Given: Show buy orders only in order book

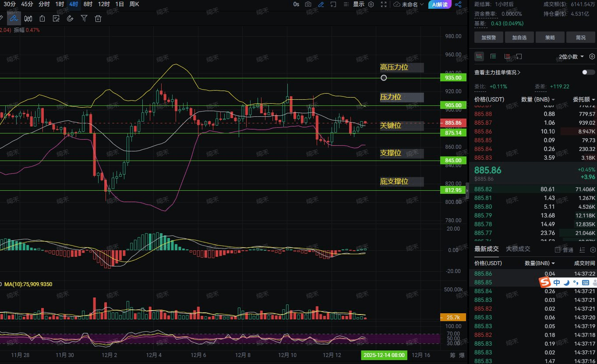Looking at the screenshot, I should click(x=493, y=56).
